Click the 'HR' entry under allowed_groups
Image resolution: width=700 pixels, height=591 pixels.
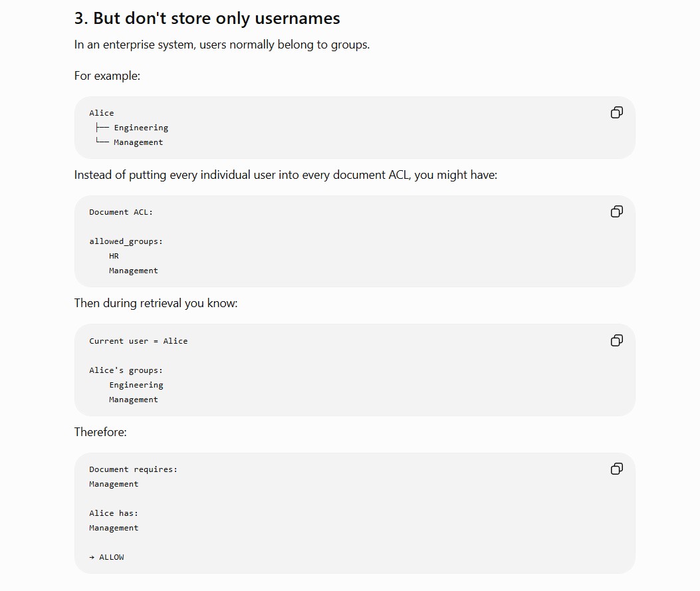tap(114, 256)
